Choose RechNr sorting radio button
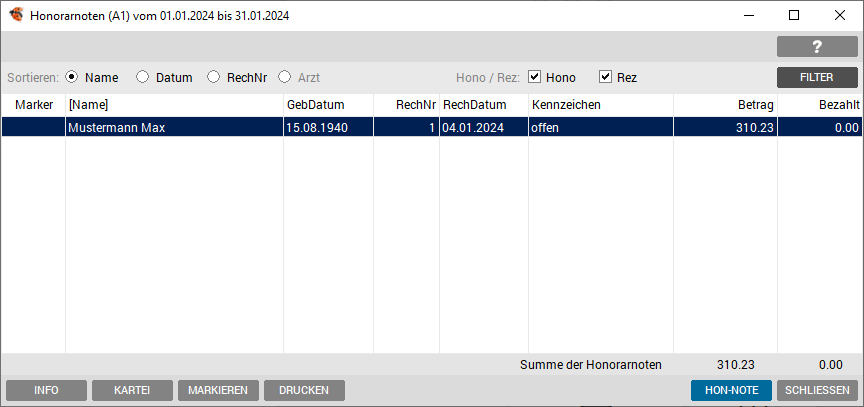Screen dimensions: 864x407 [x=213, y=77]
